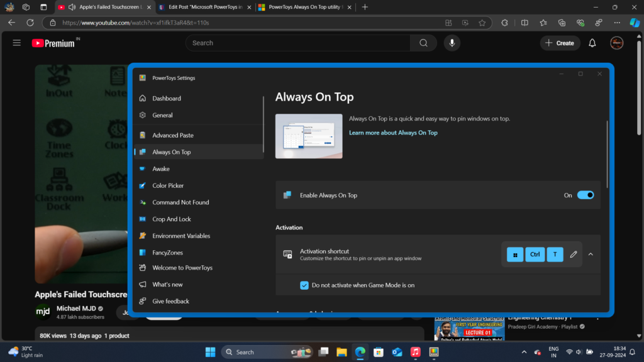Open Learn more about Always On Top link

pos(393,133)
